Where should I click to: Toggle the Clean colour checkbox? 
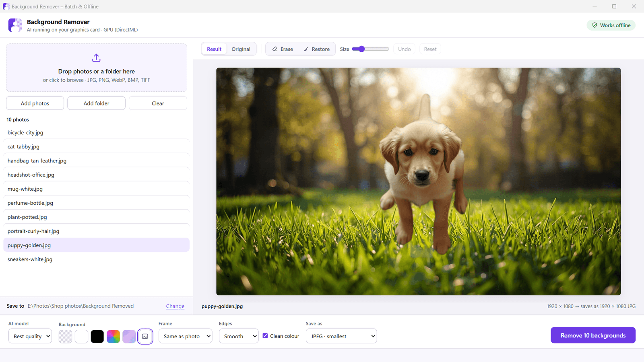[265, 336]
